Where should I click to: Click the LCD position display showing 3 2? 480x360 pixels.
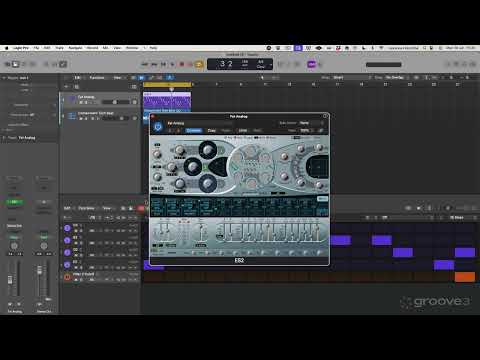tap(226, 64)
